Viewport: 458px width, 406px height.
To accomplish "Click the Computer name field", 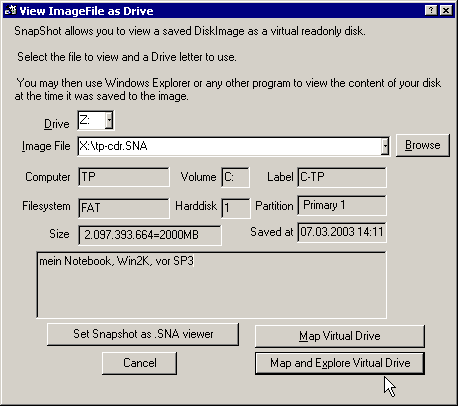I will click(x=124, y=177).
